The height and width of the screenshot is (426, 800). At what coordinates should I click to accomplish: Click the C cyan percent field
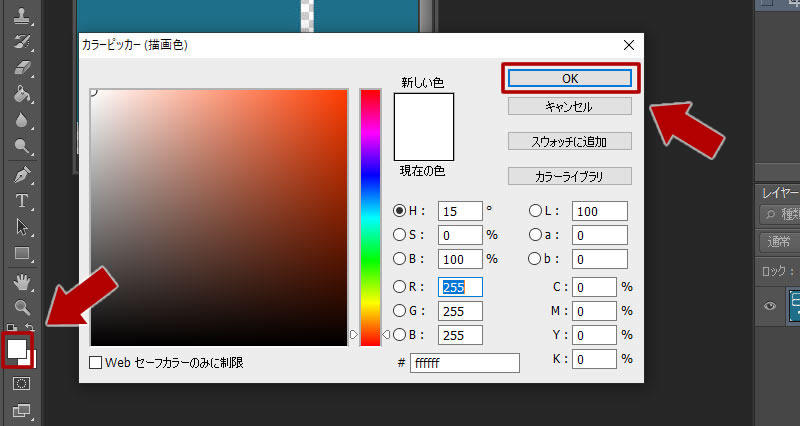(x=594, y=287)
